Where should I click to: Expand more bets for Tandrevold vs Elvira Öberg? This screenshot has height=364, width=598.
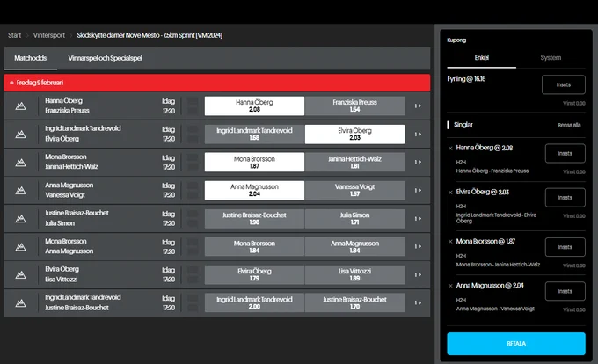418,135
